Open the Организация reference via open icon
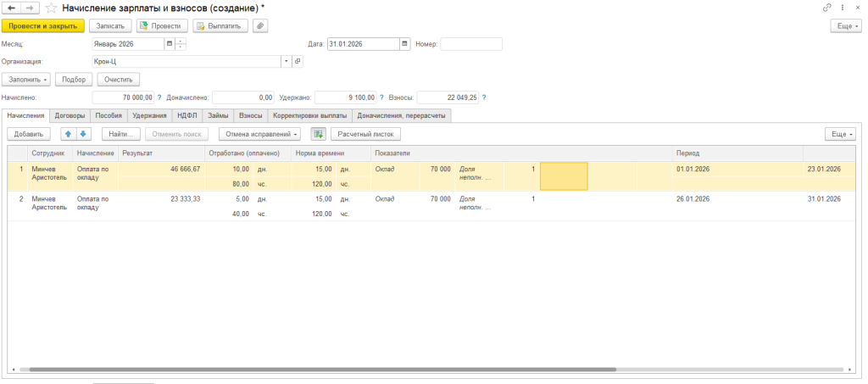Image resolution: width=868 pixels, height=384 pixels. pyautogui.click(x=298, y=62)
